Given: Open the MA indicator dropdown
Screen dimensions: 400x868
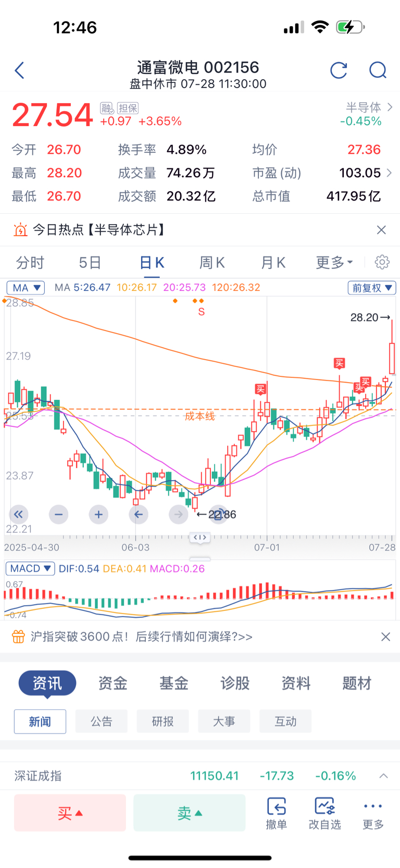Looking at the screenshot, I should point(26,288).
